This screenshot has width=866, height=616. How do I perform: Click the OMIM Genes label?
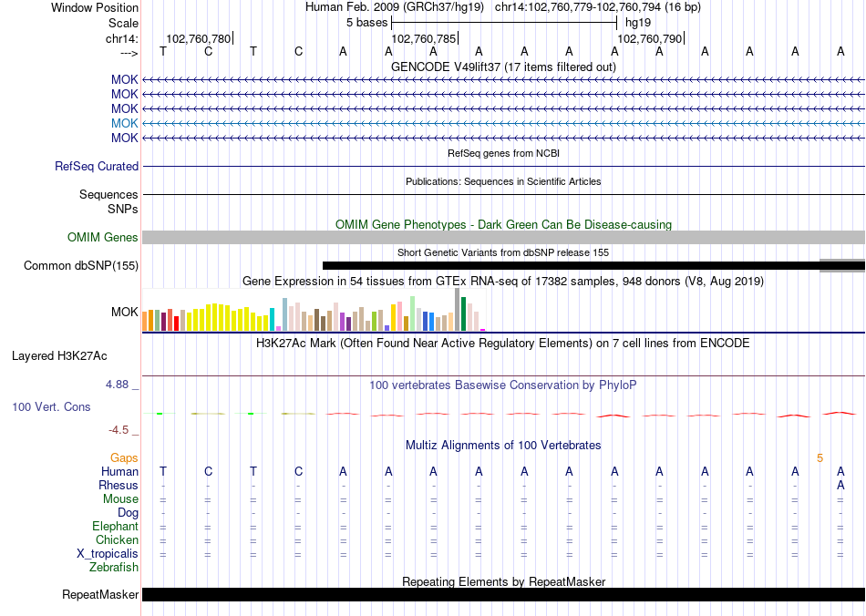102,237
